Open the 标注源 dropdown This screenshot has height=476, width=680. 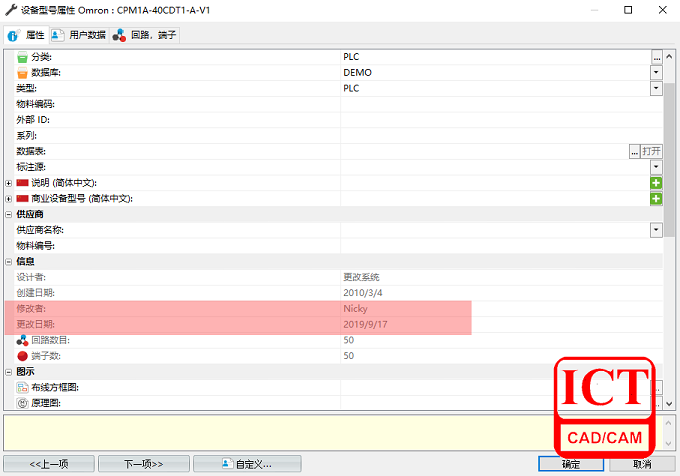click(x=656, y=167)
